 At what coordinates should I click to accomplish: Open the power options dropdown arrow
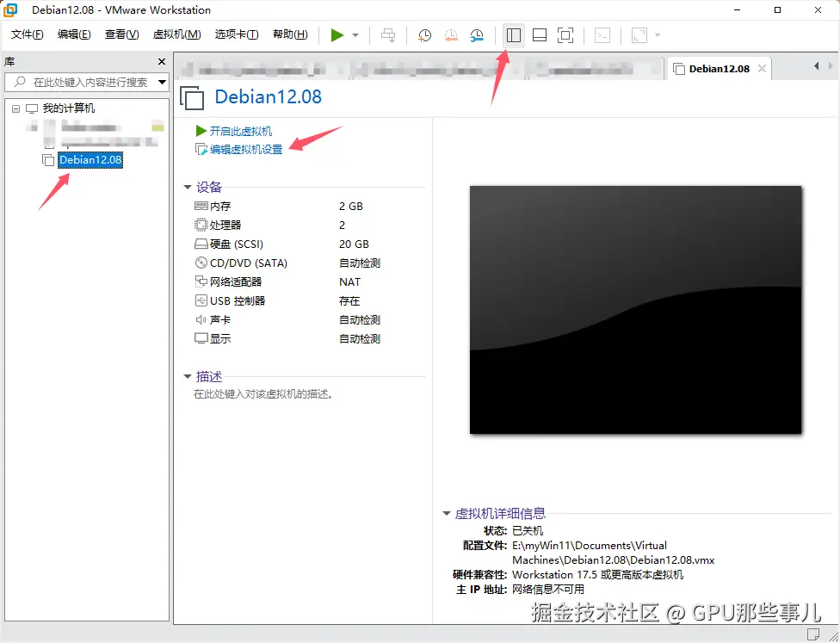[354, 34]
